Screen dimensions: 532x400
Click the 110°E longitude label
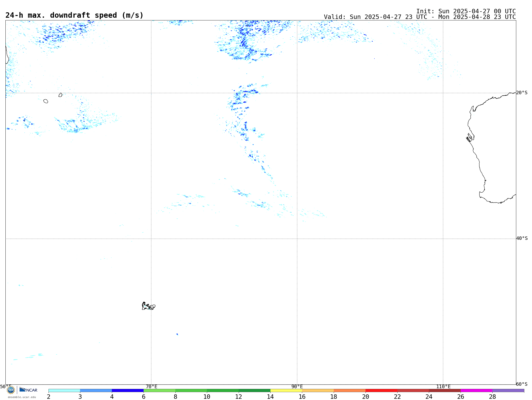pos(443,387)
